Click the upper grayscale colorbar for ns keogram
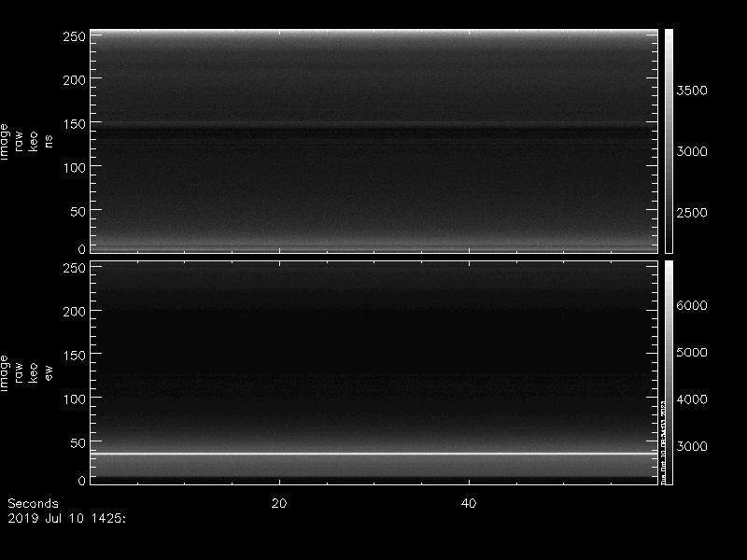Screen dimensions: 747x560 pos(669,141)
